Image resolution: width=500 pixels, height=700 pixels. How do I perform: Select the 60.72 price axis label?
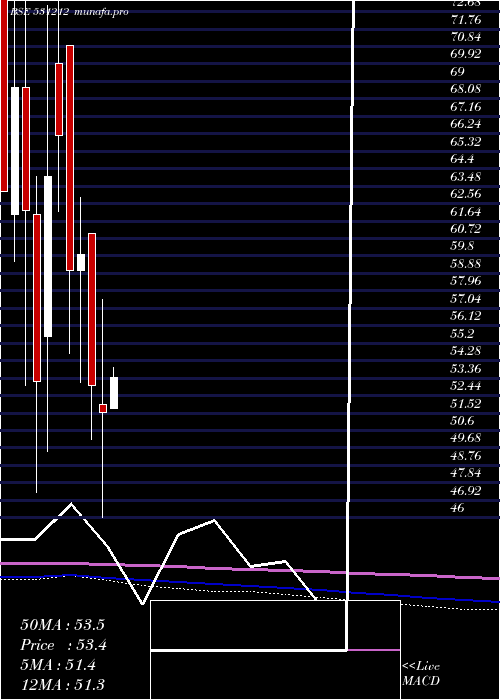pos(466,229)
